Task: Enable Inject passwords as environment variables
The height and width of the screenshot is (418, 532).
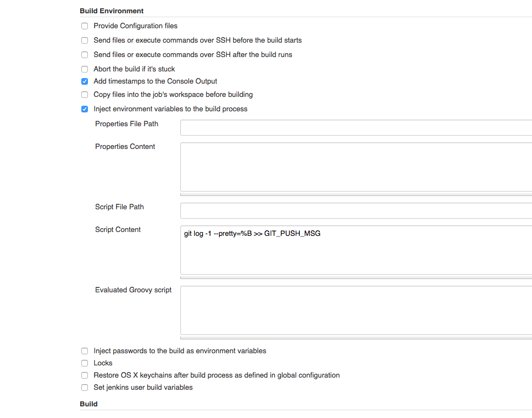Action: pos(85,351)
